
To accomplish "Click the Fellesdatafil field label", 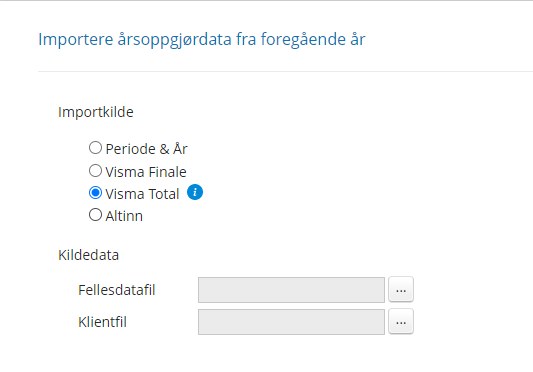I will click(x=117, y=290).
